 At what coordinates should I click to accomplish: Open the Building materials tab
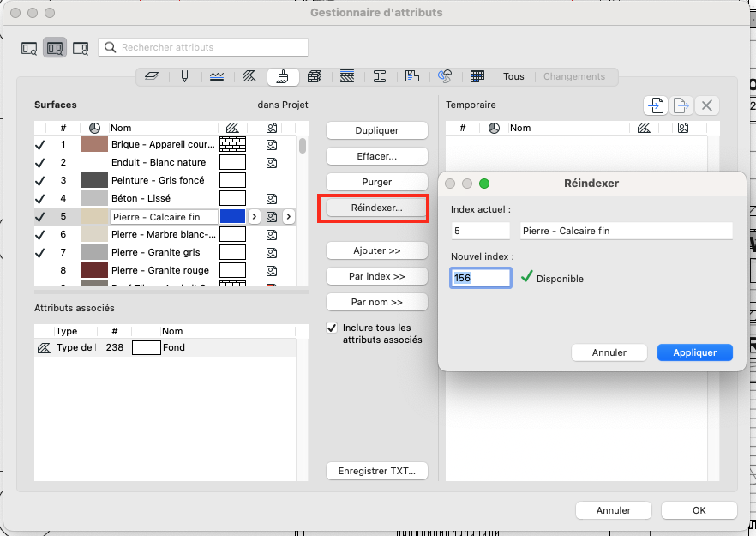315,76
